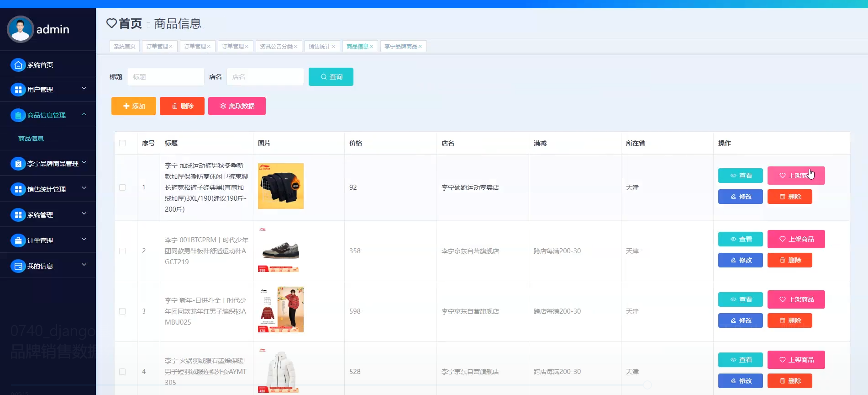Close the 李宁品牌商品 tab

point(420,47)
